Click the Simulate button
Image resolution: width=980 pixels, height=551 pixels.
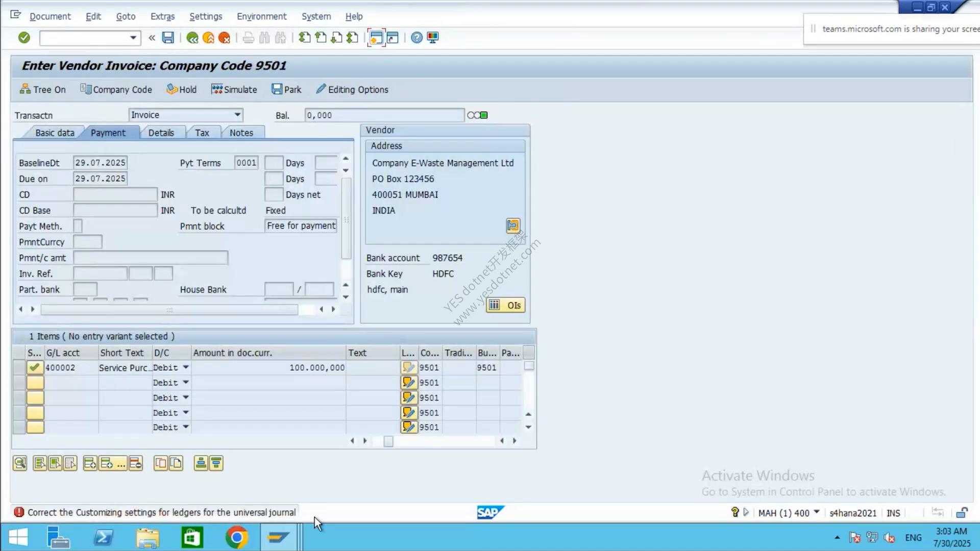pos(234,89)
